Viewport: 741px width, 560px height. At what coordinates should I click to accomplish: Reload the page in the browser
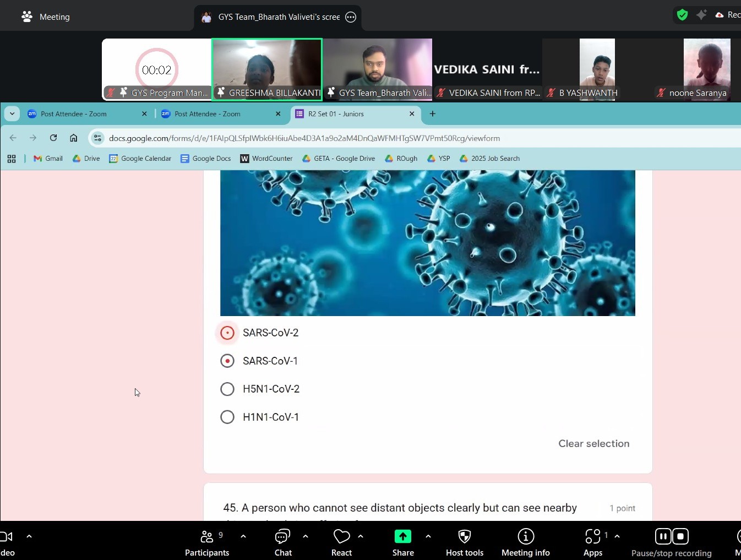(x=53, y=138)
